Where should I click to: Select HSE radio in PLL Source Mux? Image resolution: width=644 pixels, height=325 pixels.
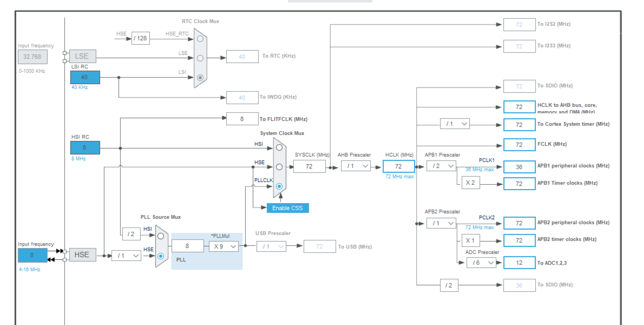click(161, 256)
